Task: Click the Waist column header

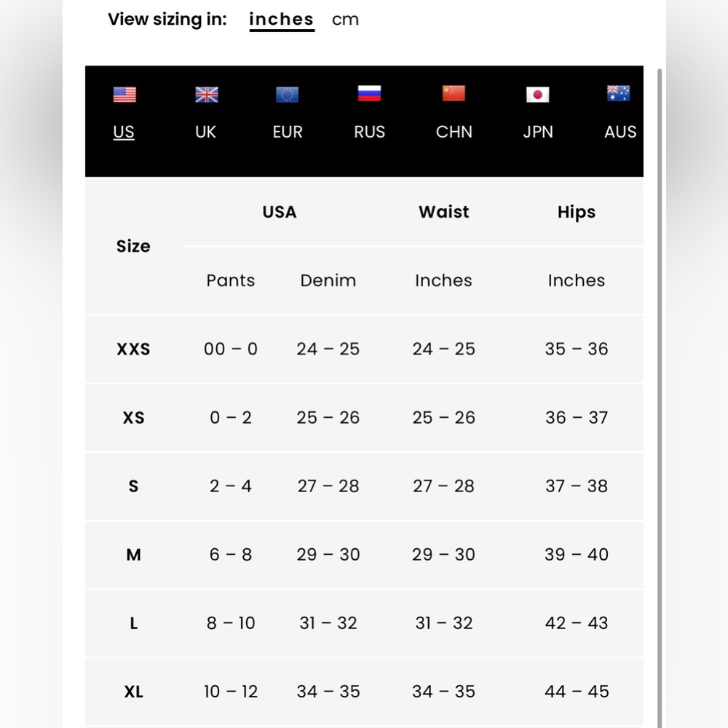Action: tap(443, 212)
